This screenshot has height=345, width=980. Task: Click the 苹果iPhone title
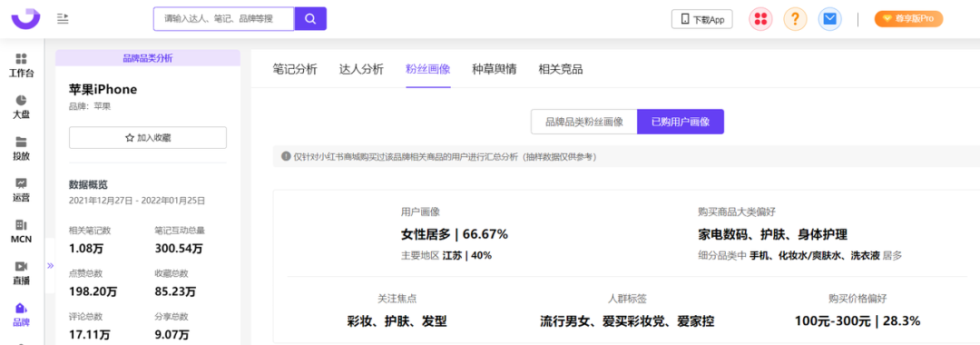(x=103, y=89)
